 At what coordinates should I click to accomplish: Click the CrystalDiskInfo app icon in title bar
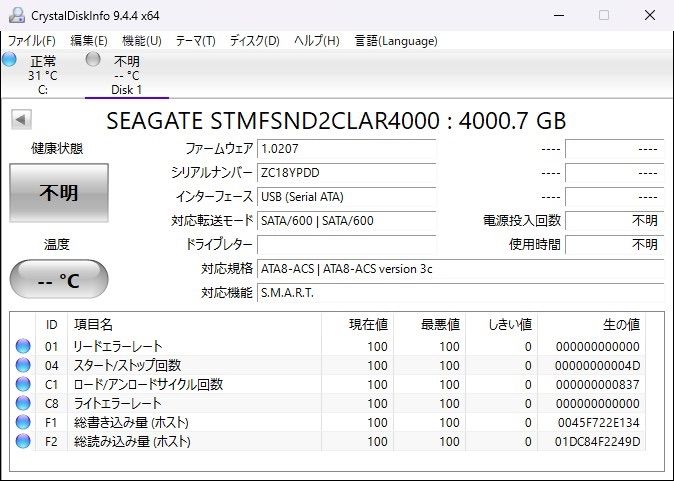(14, 15)
